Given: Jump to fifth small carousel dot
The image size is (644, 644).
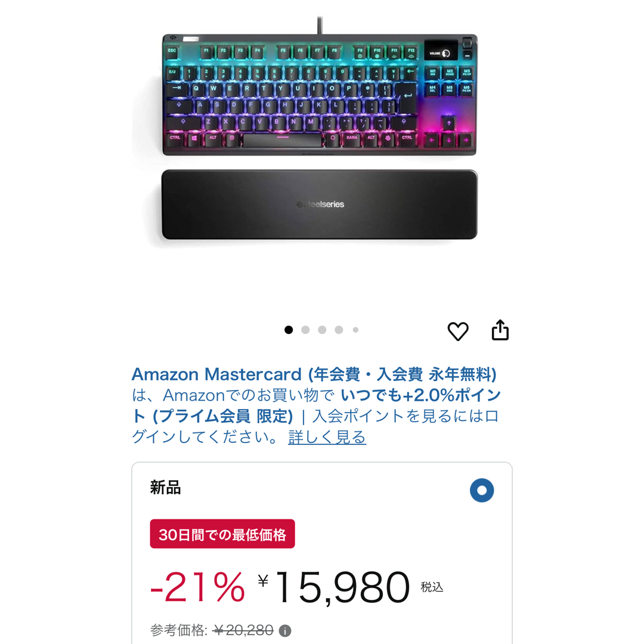Looking at the screenshot, I should (x=355, y=330).
